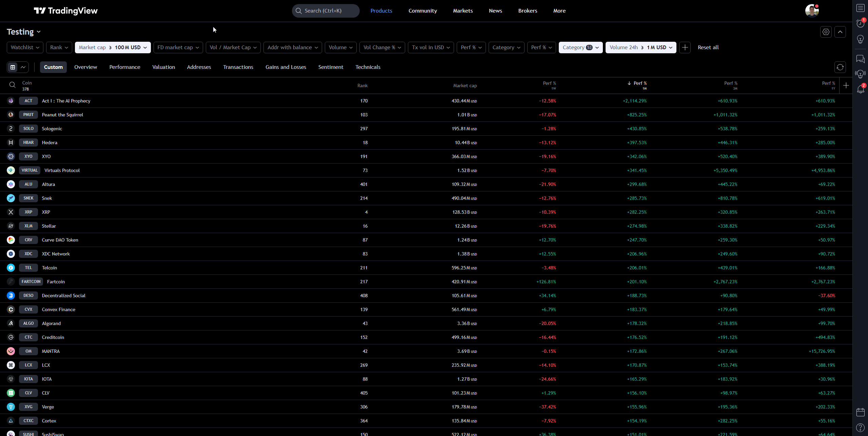Open the layout view dropdown arrow
Screen dimensions: 868x436
(23, 67)
